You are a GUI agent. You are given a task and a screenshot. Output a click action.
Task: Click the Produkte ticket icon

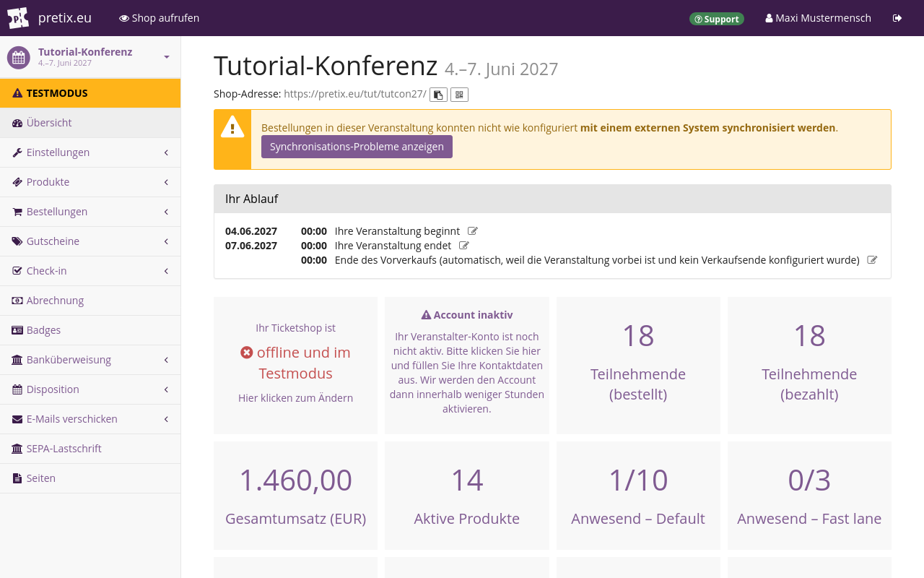[17, 182]
